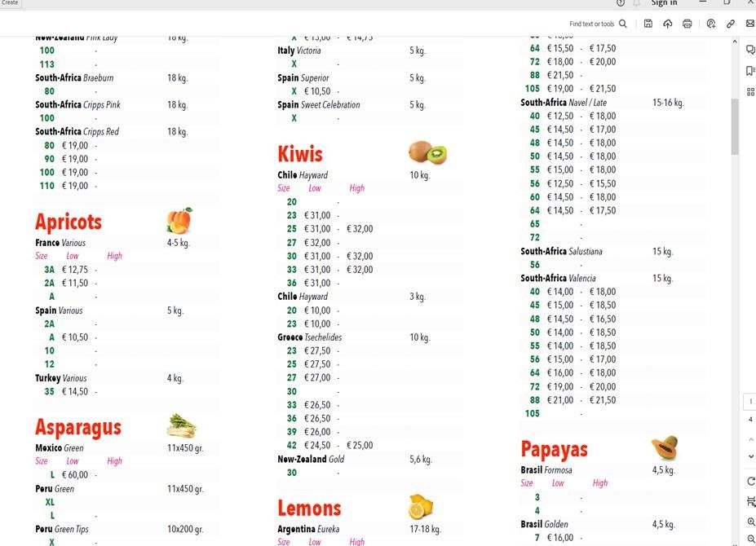Open the comments panel in the right sidebar
The image size is (756, 546).
coord(750,50)
